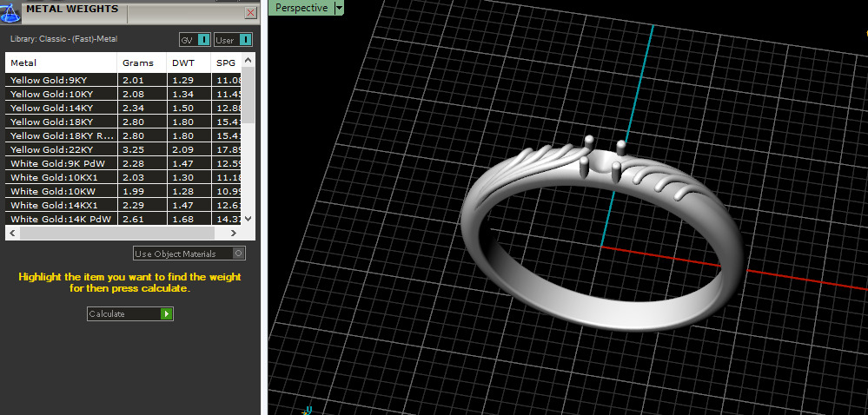The image size is (868, 415).
Task: Click the vertical scrollbar thumb of metals table
Action: (x=248, y=94)
